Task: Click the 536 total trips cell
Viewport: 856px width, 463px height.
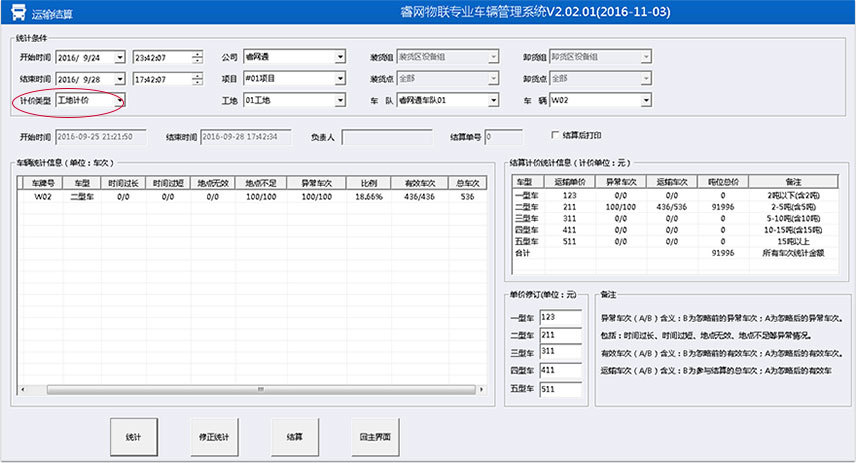Action: pos(467,197)
